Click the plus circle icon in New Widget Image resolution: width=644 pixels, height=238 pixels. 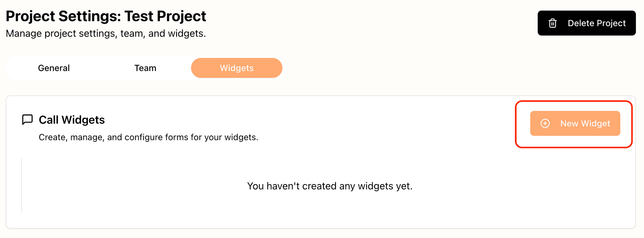[x=545, y=123]
